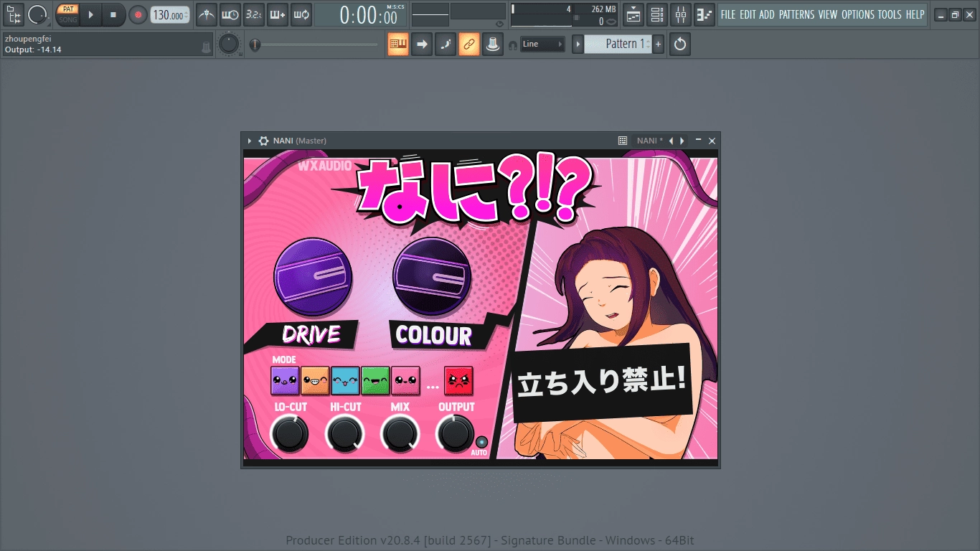The height and width of the screenshot is (551, 980).
Task: Open the TOOLS menu
Action: [x=890, y=14]
